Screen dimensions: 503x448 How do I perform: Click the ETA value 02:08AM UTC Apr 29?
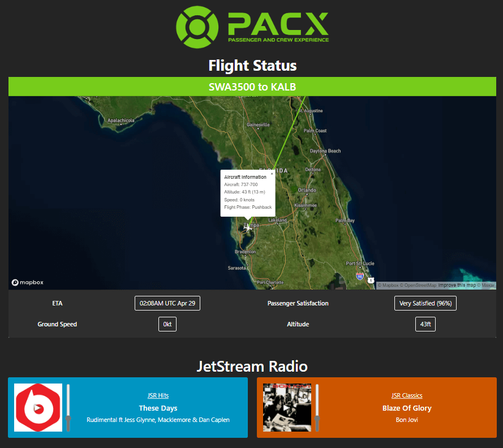(x=167, y=303)
